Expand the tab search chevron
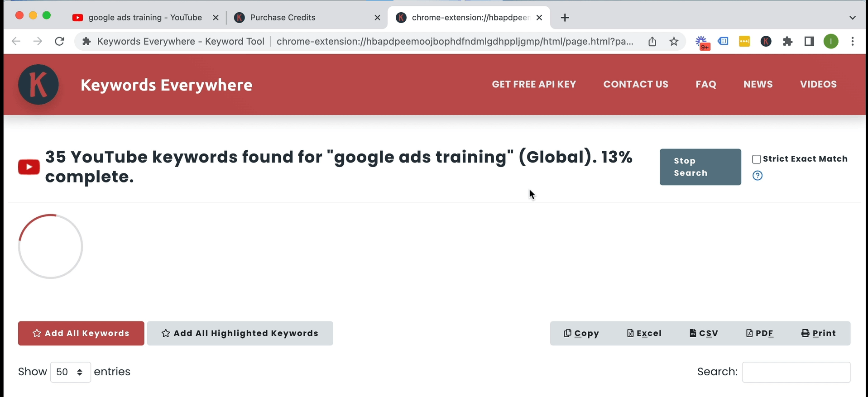Image resolution: width=868 pixels, height=397 pixels. 852,18
